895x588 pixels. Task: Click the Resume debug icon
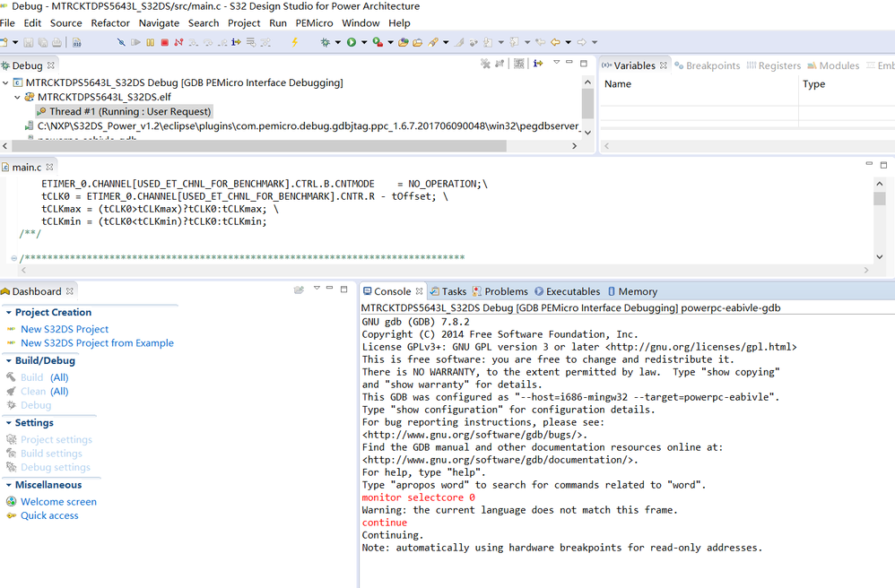tap(135, 42)
